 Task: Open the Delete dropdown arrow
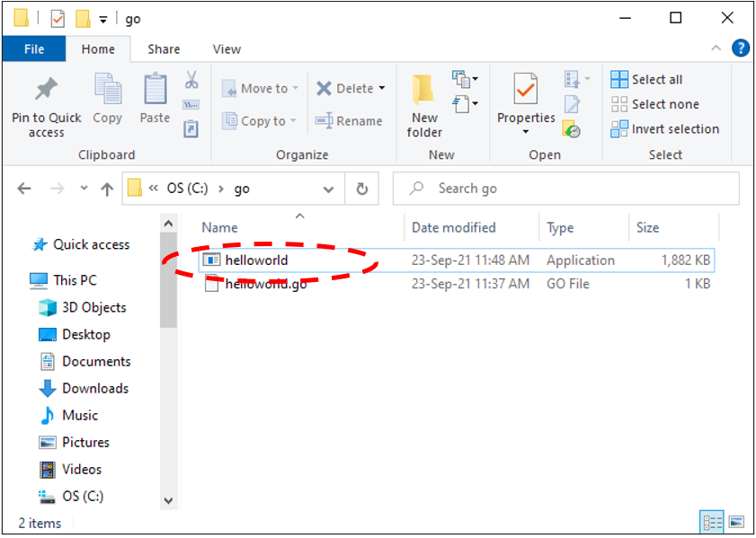[x=381, y=88]
